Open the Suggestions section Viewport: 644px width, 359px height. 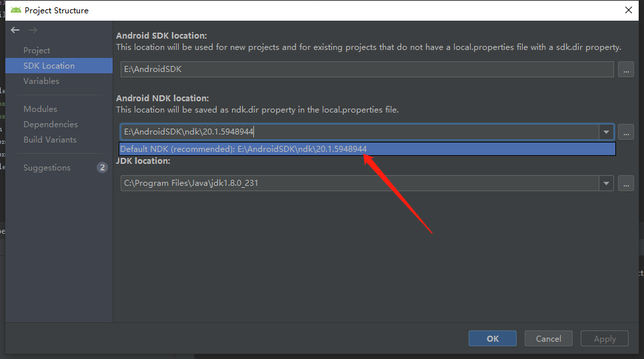pyautogui.click(x=47, y=168)
